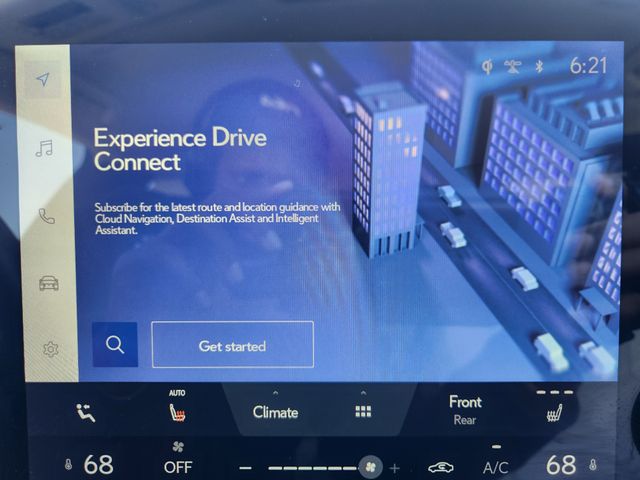The height and width of the screenshot is (480, 640).
Task: Toggle the A/C on or off
Action: tap(496, 466)
